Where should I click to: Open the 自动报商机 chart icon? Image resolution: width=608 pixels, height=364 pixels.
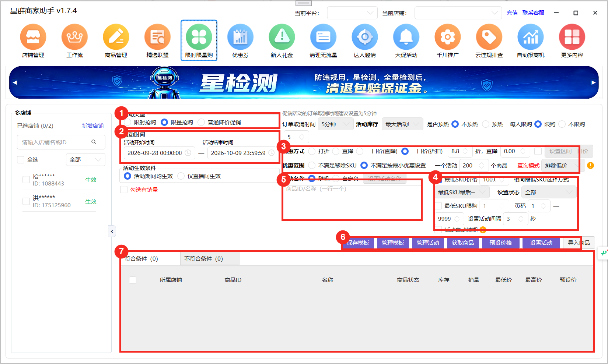(x=531, y=37)
